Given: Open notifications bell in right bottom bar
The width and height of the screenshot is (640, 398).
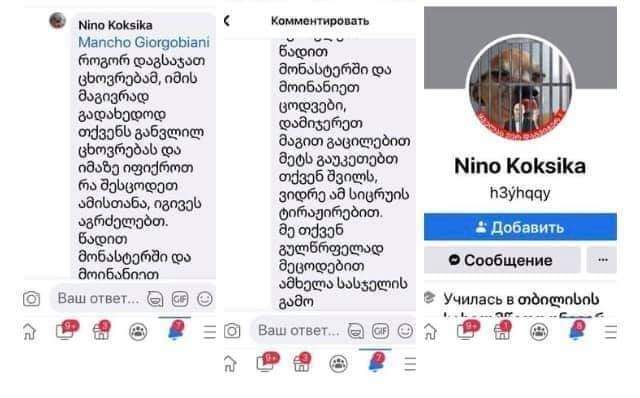Looking at the screenshot, I should (x=576, y=331).
